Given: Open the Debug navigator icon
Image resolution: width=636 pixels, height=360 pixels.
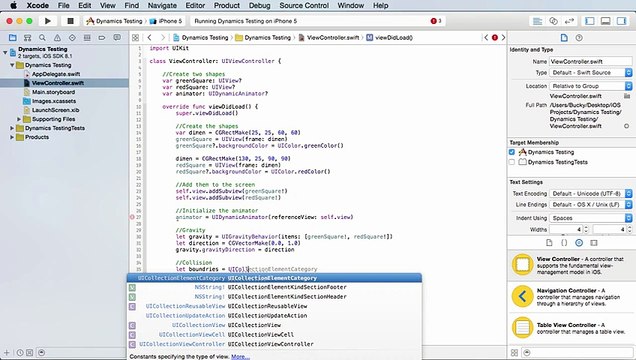Looking at the screenshot, I should [87, 38].
